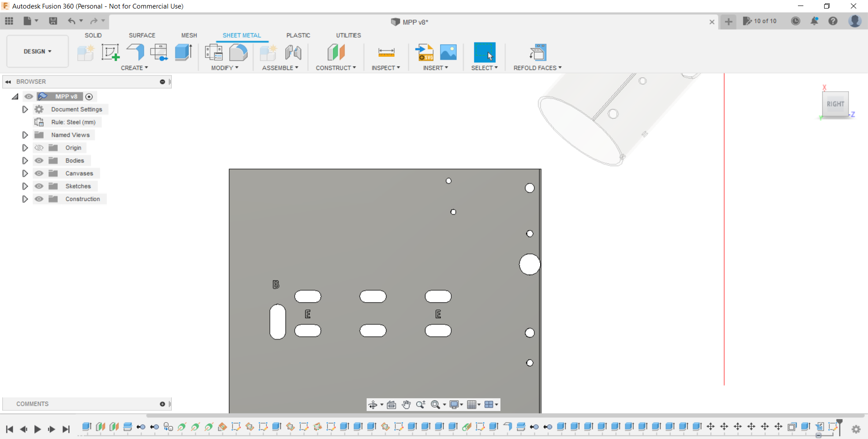Switch to the UTILITIES tab

coord(349,35)
